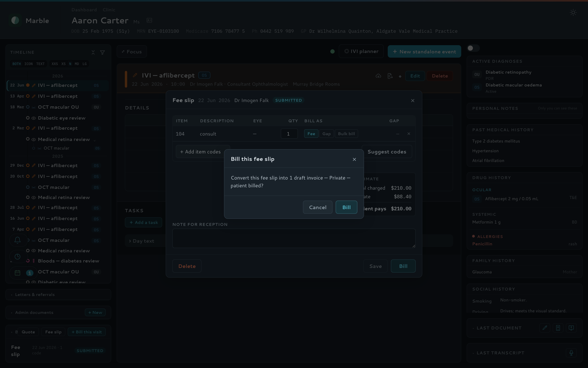Click cloud download icon on event header
Viewport: 588px width, 368px height.
(x=378, y=76)
